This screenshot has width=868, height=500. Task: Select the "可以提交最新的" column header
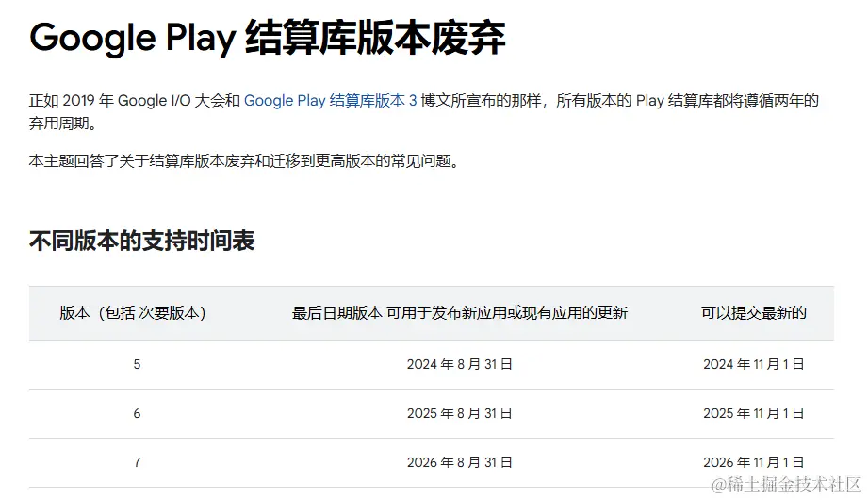tap(753, 313)
